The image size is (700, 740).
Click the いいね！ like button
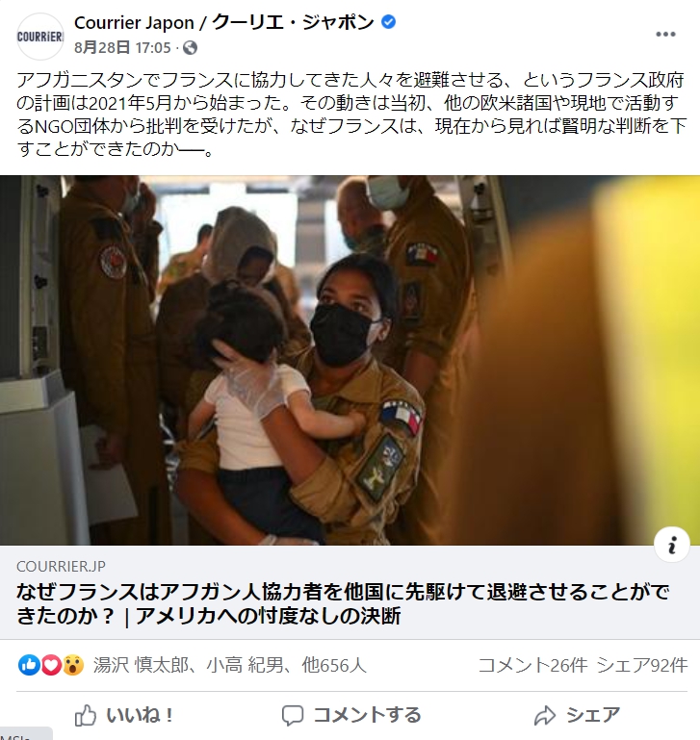tap(124, 715)
